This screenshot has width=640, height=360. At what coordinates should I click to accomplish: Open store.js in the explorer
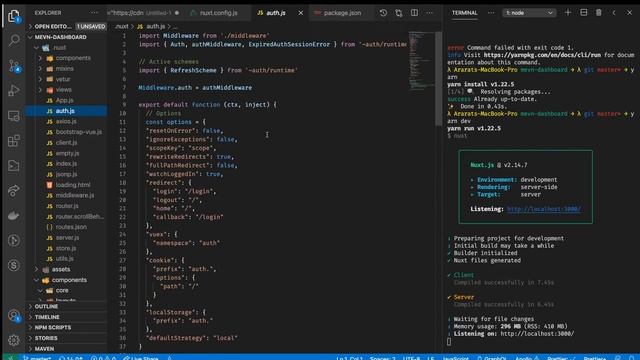pos(66,248)
